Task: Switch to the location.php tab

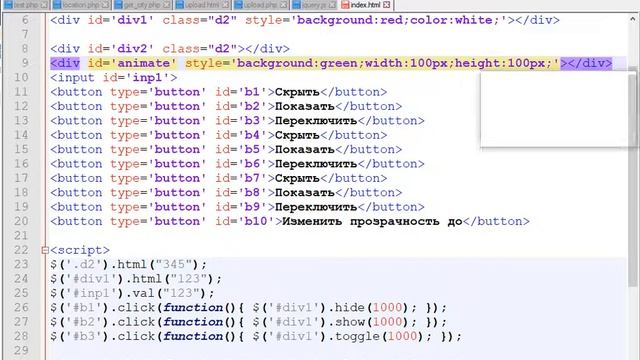Action: click(81, 5)
